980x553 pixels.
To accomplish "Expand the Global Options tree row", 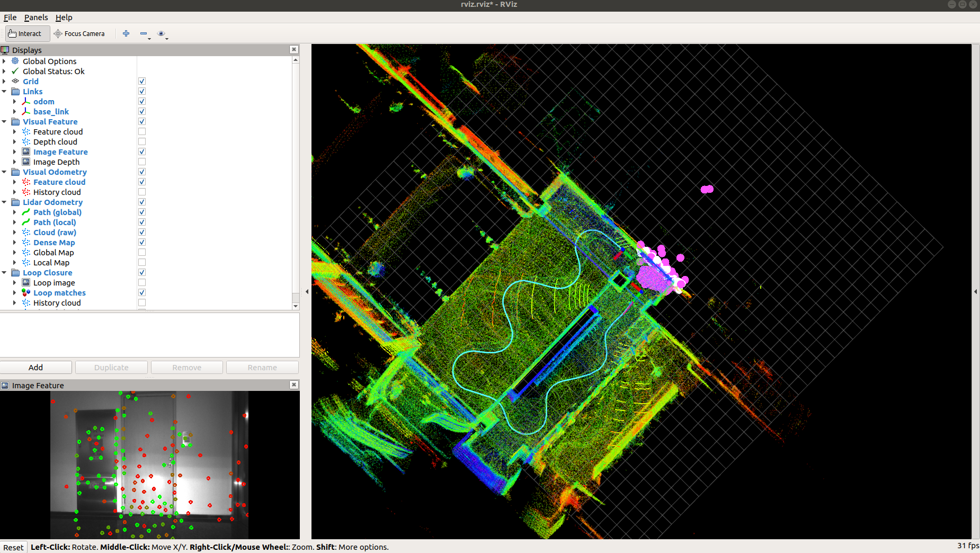I will coord(4,61).
